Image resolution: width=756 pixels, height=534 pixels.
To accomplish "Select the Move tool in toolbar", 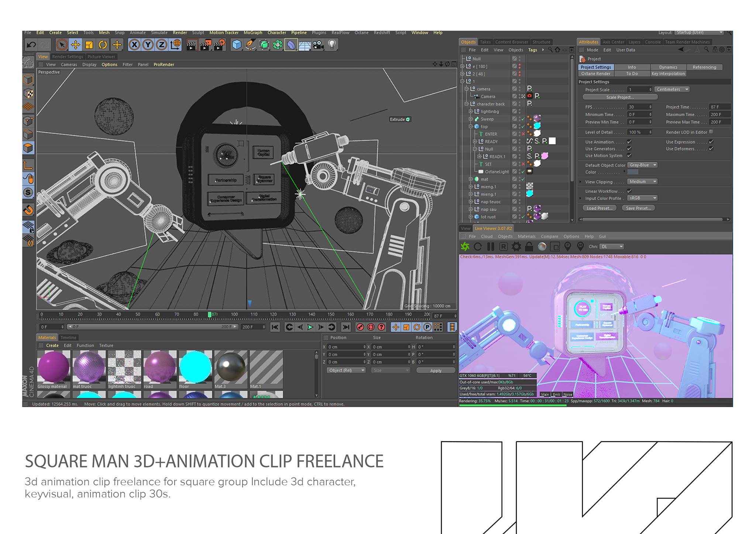I will pos(75,45).
